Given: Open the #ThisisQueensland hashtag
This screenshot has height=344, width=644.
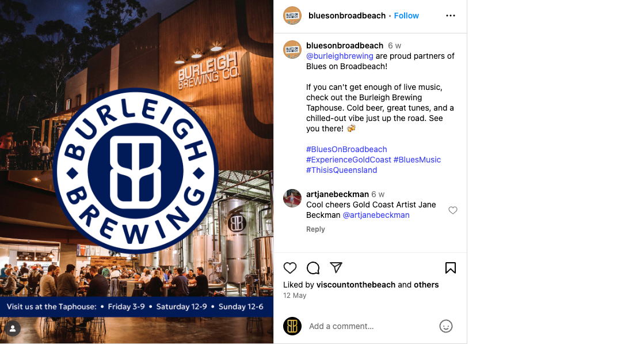Looking at the screenshot, I should [x=341, y=170].
